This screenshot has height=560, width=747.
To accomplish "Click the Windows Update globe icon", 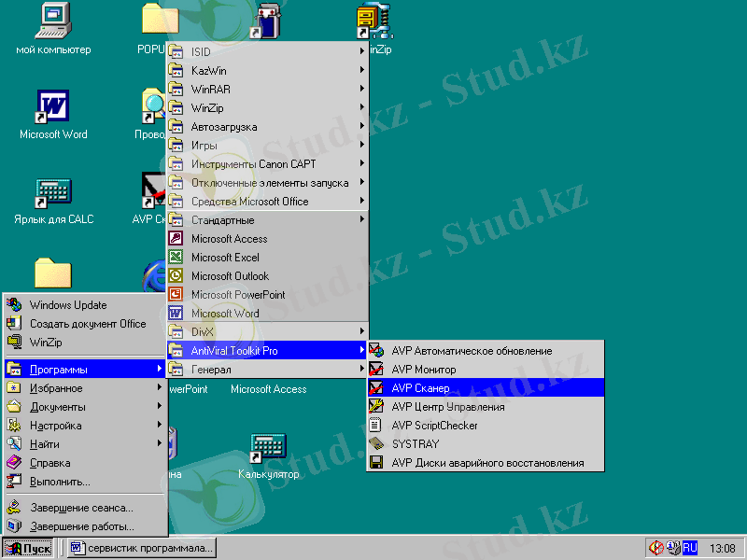I will click(14, 305).
